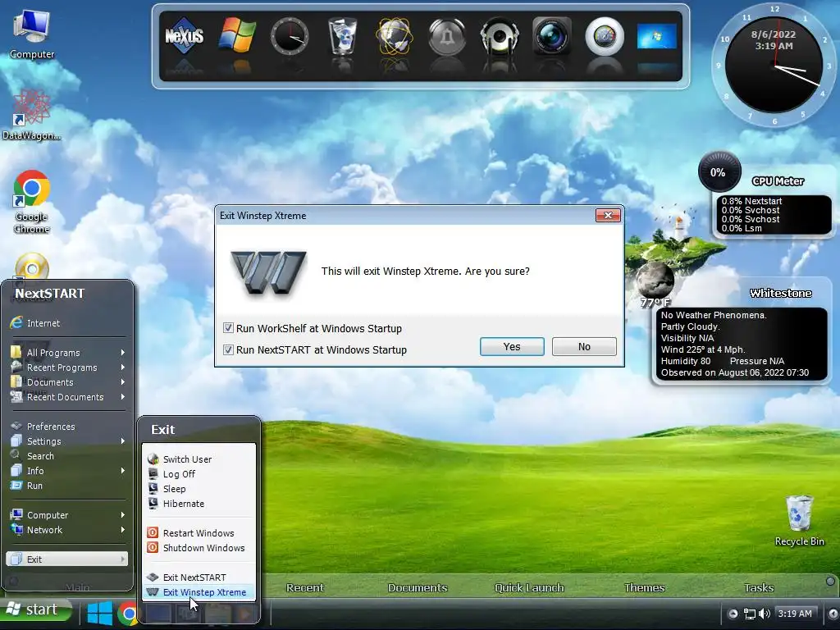840x630 pixels.
Task: Choose Restart Windows in the Exit menu
Action: tap(199, 533)
